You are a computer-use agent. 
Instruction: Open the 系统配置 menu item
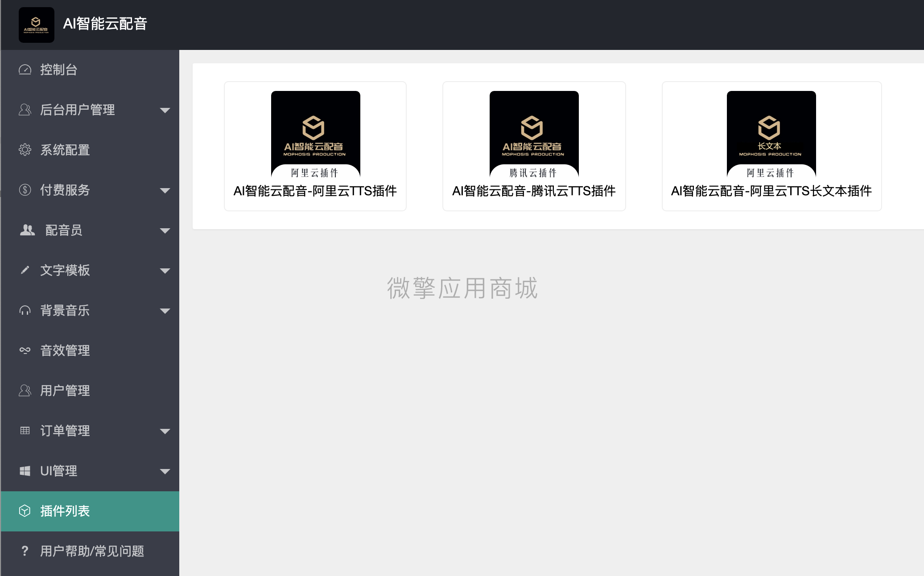(x=90, y=150)
